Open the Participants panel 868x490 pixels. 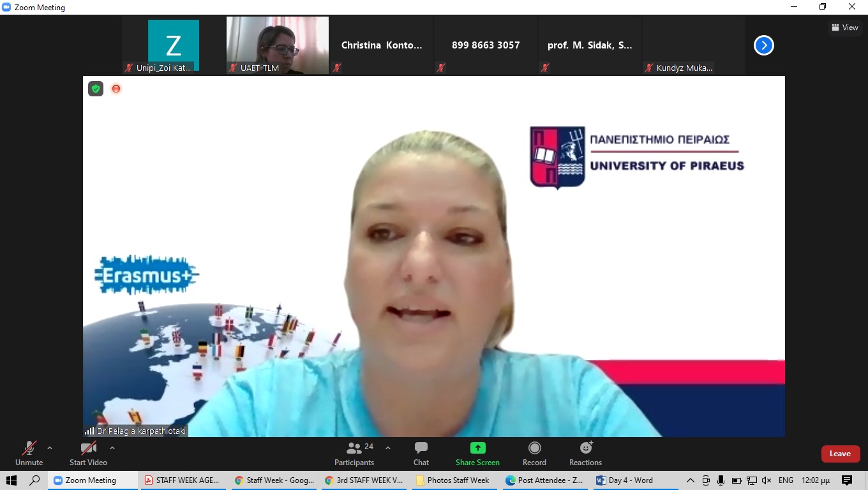coord(354,454)
